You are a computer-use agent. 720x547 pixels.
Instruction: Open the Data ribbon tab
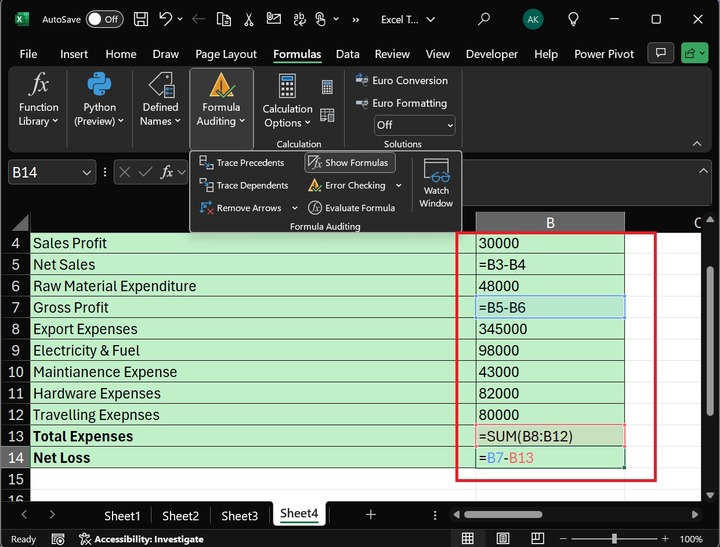pyautogui.click(x=348, y=54)
